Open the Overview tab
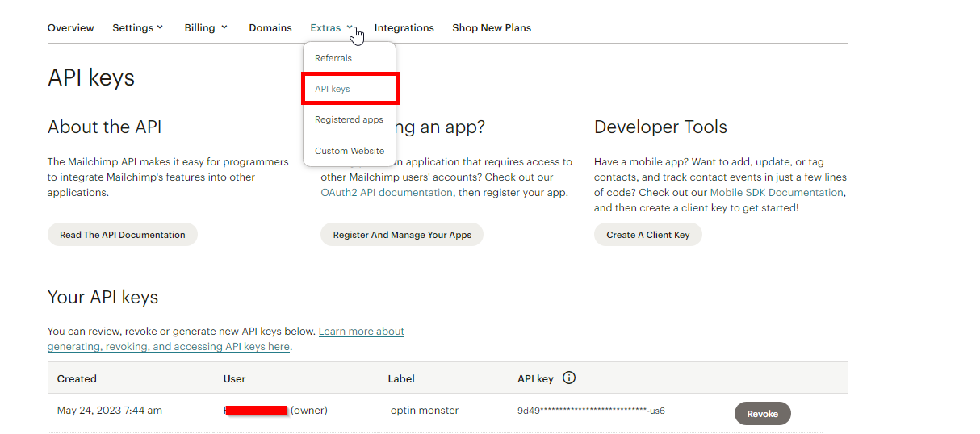This screenshot has height=434, width=980. point(71,27)
